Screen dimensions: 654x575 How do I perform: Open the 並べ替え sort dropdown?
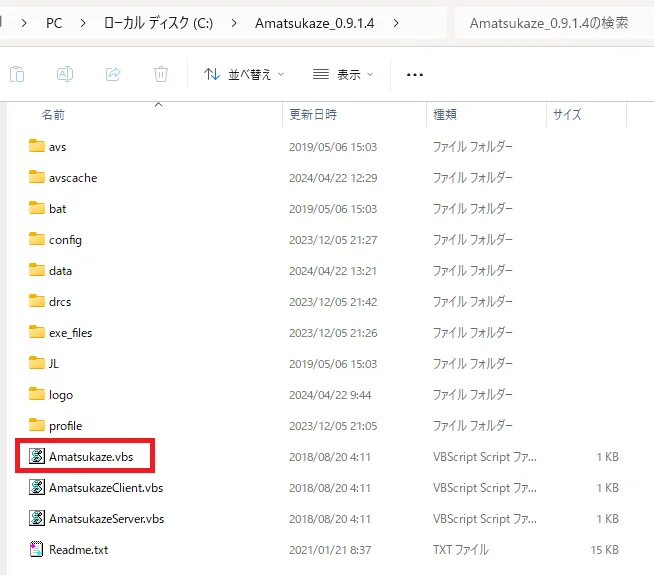[244, 74]
